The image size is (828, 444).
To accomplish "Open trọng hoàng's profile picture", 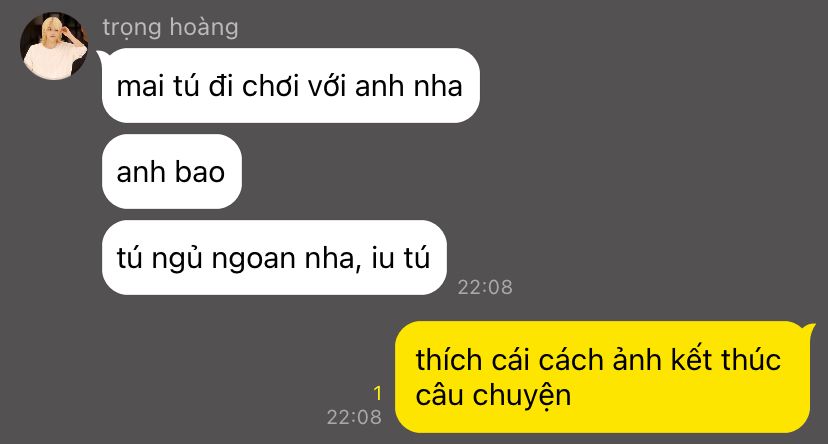I will [54, 46].
